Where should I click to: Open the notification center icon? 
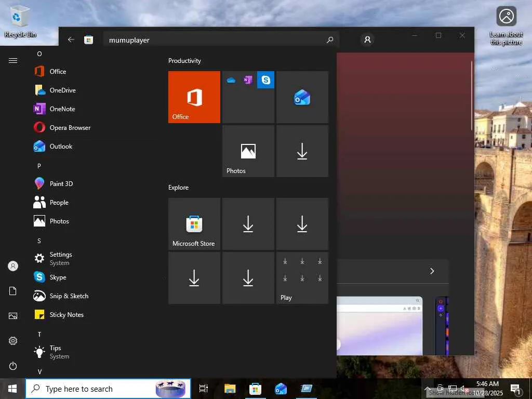coord(515,389)
